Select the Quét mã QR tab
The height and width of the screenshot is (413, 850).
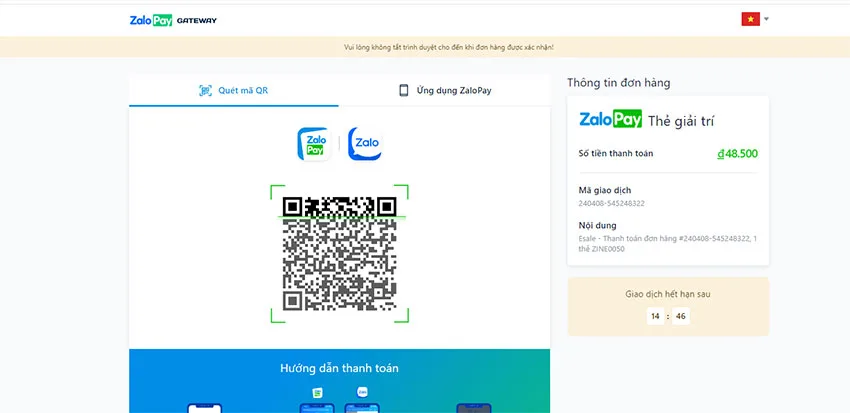tap(234, 91)
